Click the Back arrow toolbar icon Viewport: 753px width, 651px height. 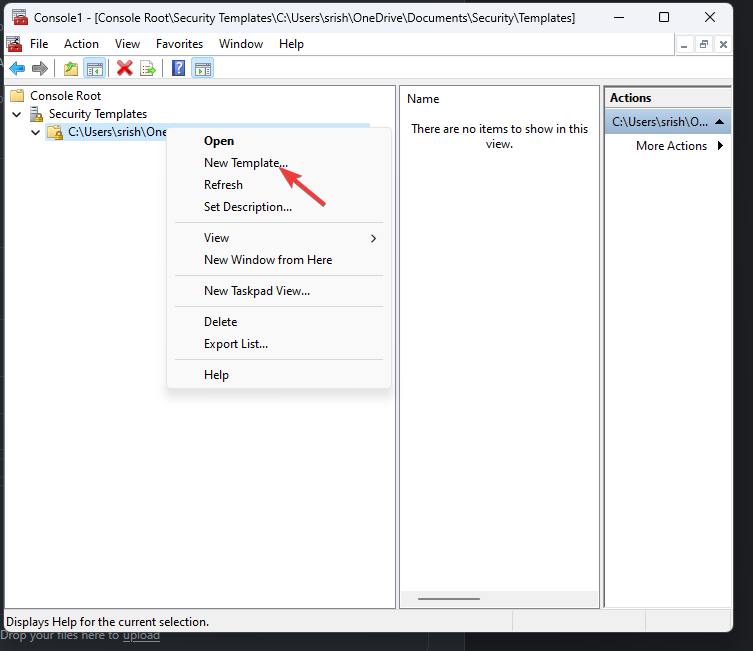pyautogui.click(x=17, y=69)
